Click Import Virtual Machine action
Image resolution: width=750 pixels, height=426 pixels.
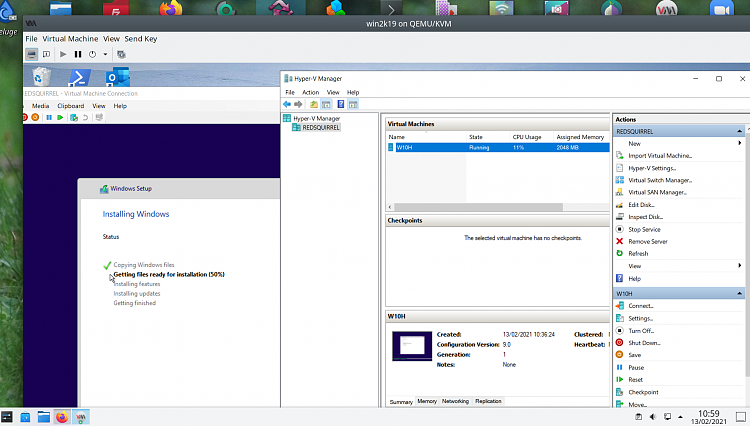coord(660,156)
